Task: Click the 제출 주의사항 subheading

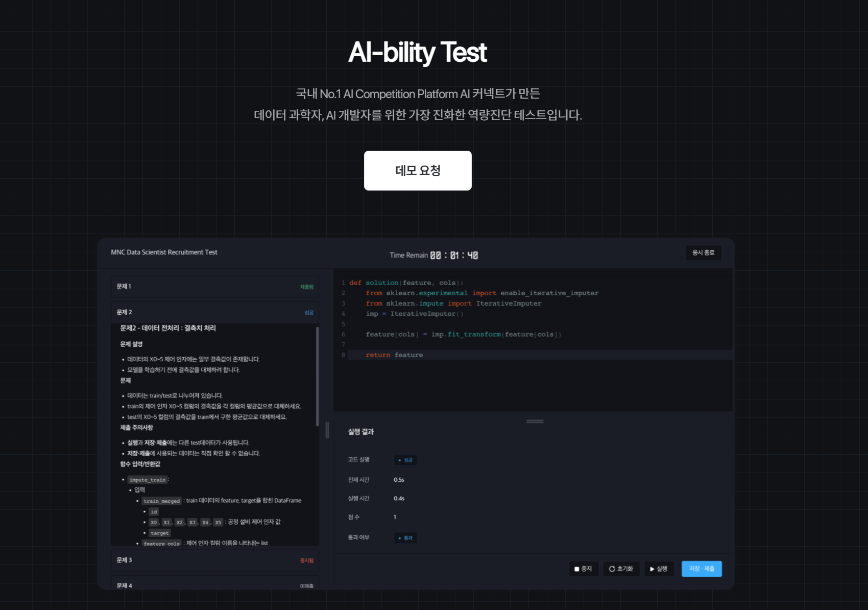Action: (136, 428)
